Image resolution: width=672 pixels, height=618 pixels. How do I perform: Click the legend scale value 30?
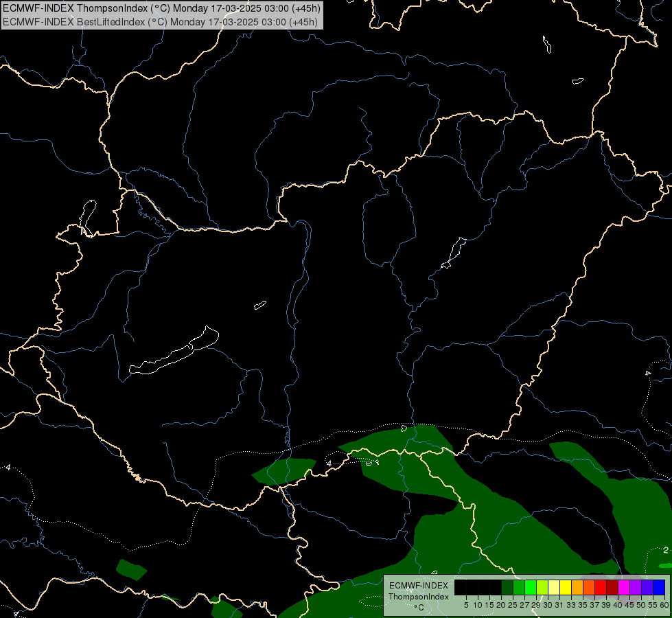point(548,605)
